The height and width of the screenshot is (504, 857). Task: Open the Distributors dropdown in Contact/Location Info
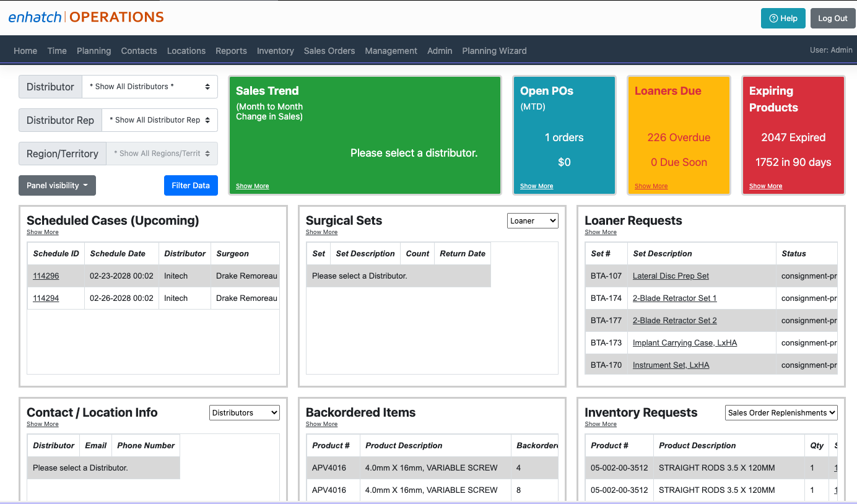tap(244, 412)
